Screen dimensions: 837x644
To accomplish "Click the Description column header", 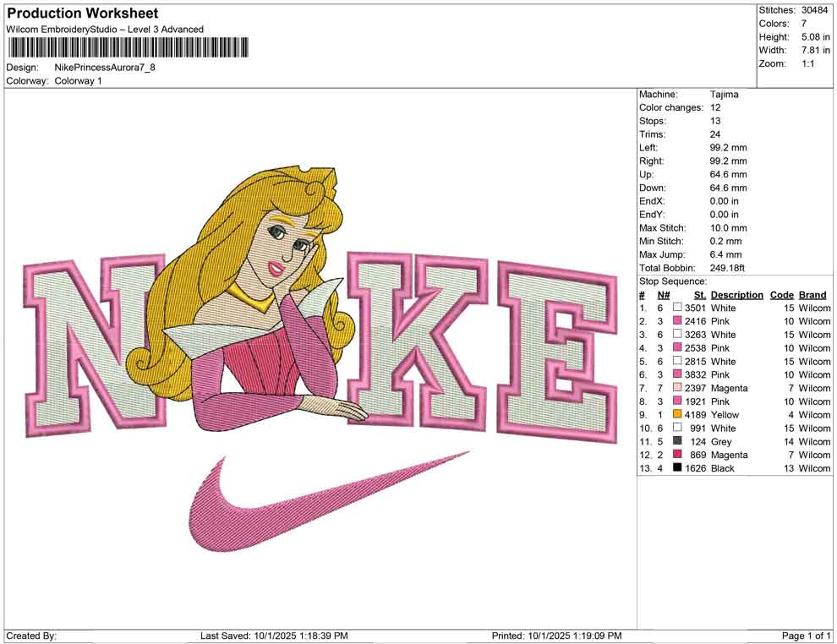I will tap(736, 295).
